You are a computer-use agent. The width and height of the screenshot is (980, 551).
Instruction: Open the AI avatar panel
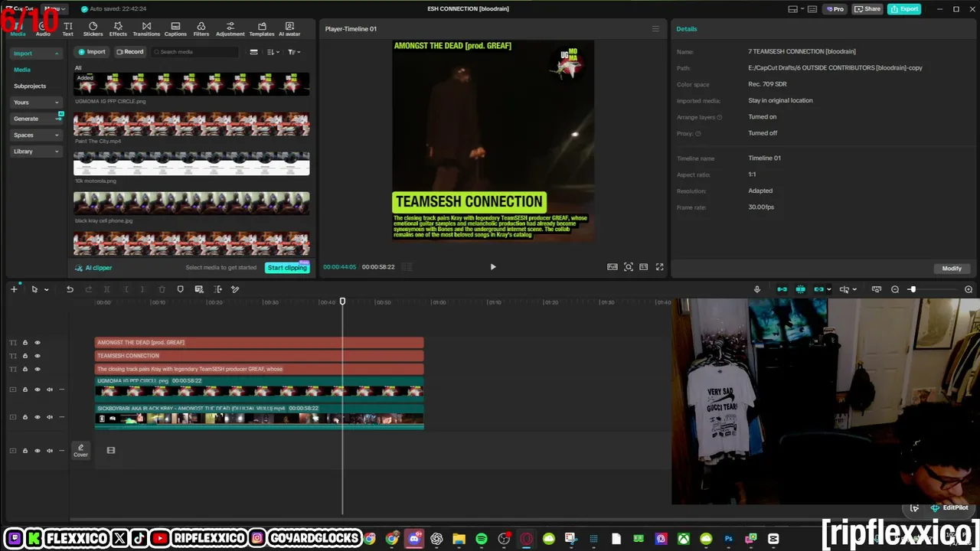(289, 29)
